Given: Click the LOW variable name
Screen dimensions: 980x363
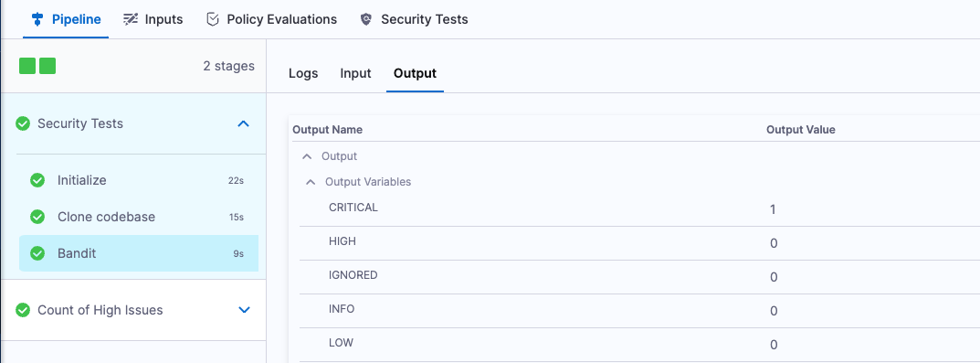Looking at the screenshot, I should tap(341, 342).
